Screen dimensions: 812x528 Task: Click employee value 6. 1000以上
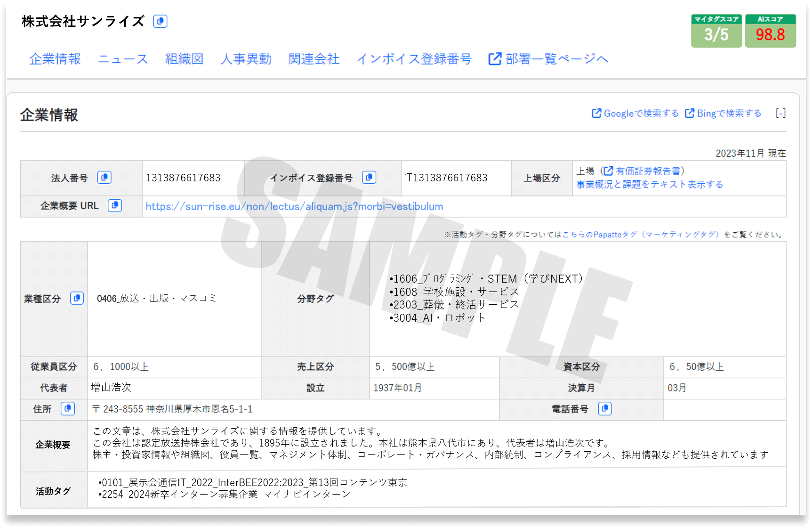121,366
